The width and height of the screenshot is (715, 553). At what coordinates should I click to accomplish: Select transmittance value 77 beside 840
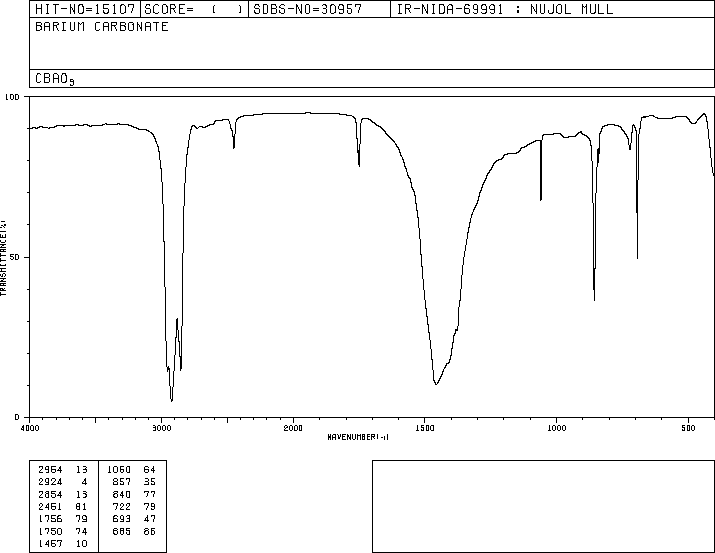150,494
